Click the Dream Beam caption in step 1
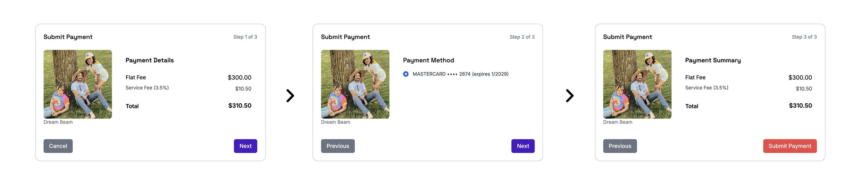This screenshot has height=182, width=868. point(58,122)
